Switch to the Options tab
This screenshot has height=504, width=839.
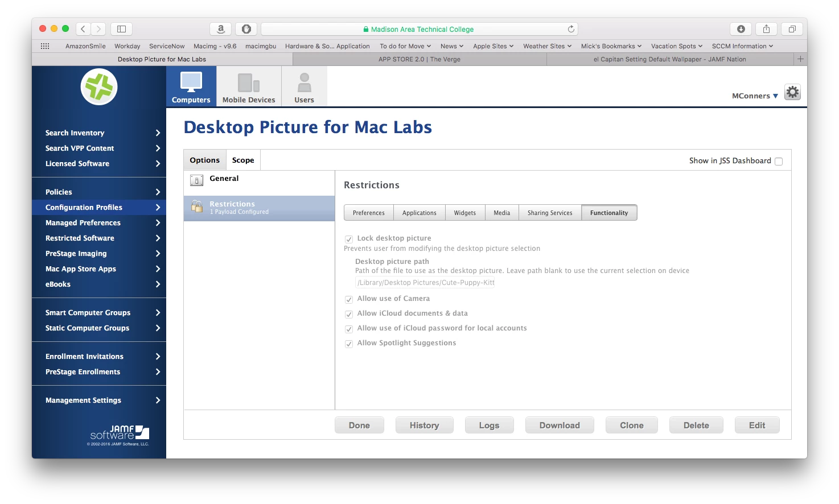(x=205, y=160)
